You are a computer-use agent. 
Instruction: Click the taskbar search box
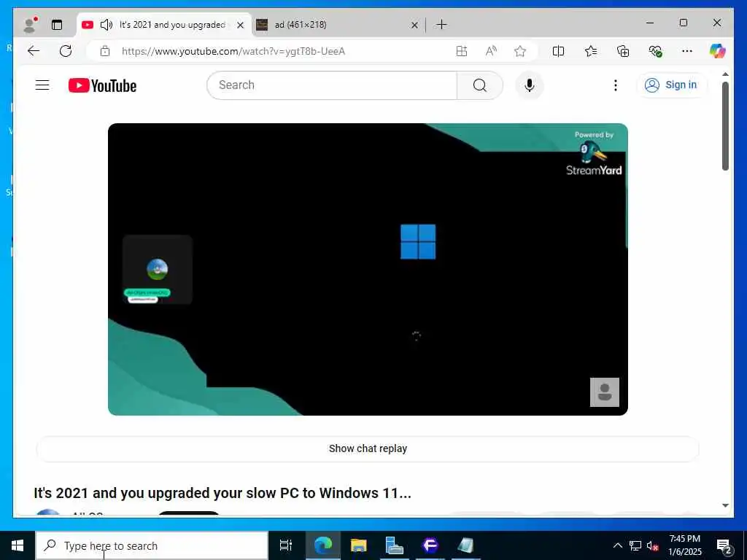pyautogui.click(x=152, y=545)
